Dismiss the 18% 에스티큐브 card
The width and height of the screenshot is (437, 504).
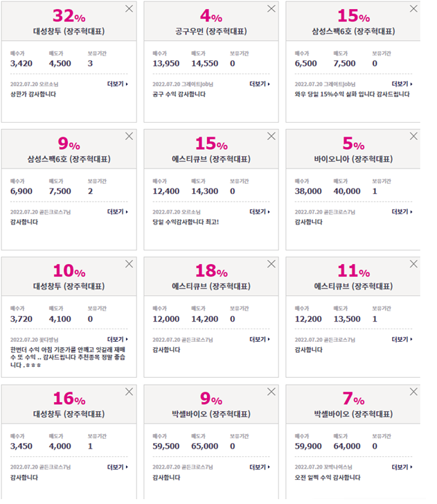pos(271,264)
